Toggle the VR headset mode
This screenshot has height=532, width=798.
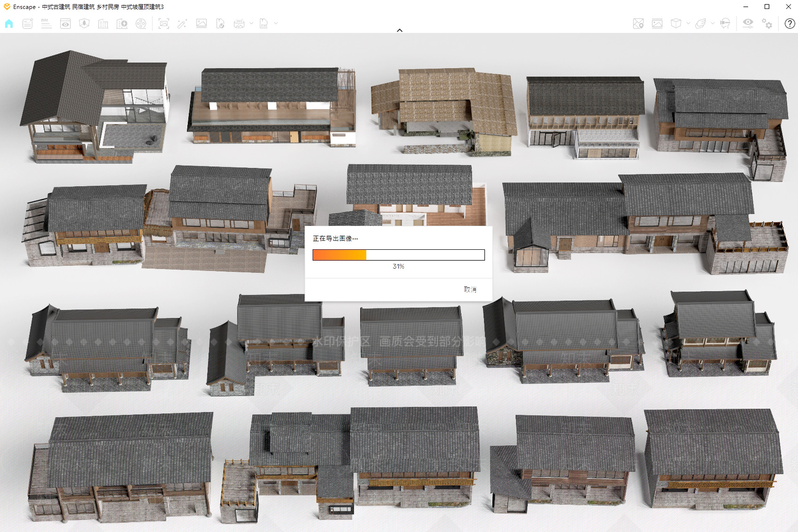[725, 23]
